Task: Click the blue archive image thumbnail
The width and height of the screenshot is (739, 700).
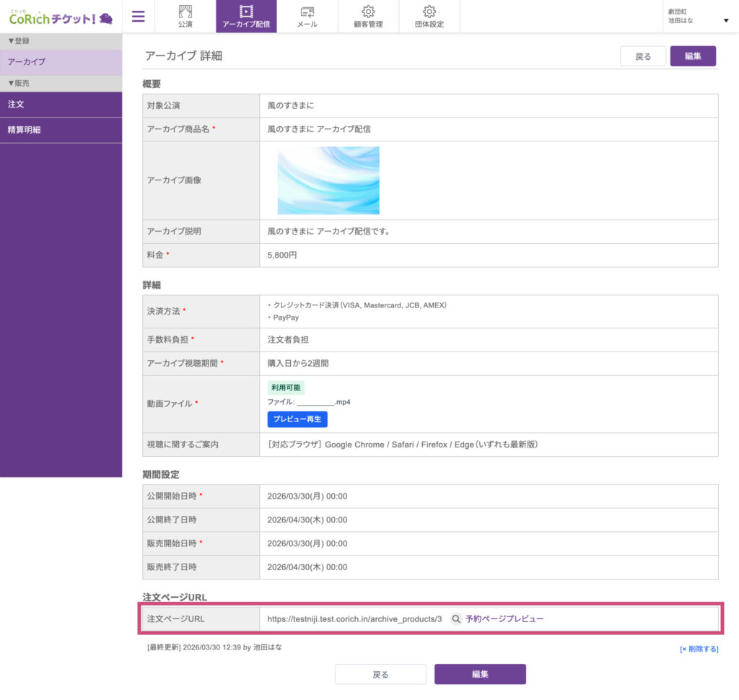Action: [328, 180]
